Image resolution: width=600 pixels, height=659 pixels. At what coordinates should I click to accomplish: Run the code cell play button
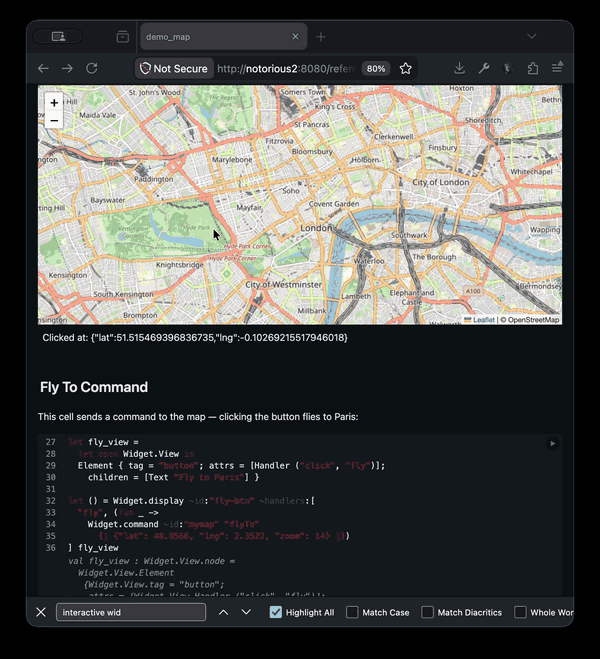551,442
